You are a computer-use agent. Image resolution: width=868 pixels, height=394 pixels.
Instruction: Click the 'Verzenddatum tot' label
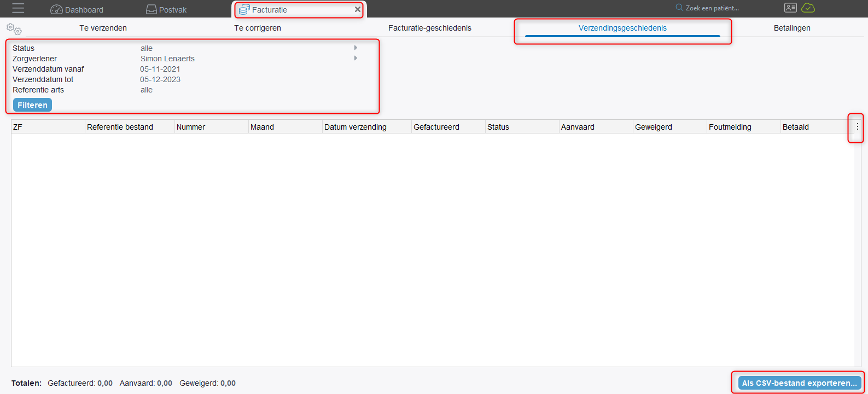(43, 79)
